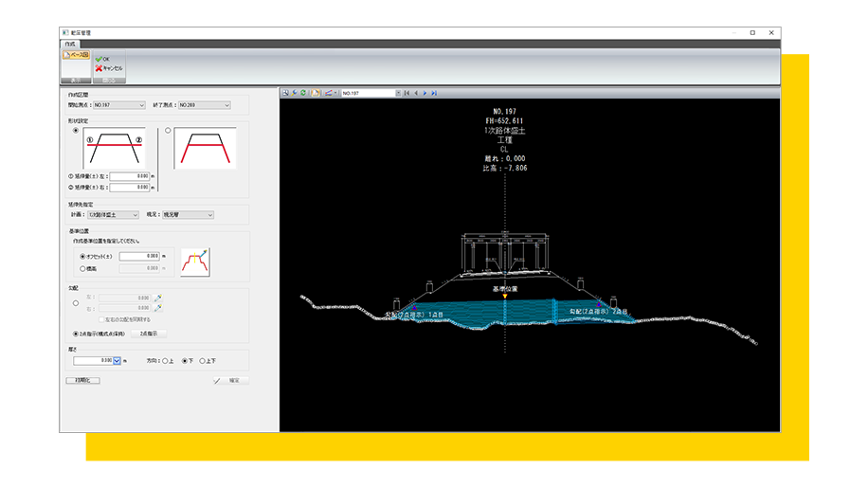
Task: Click the 確定 confirm button with pencil icon
Action: pos(231,381)
